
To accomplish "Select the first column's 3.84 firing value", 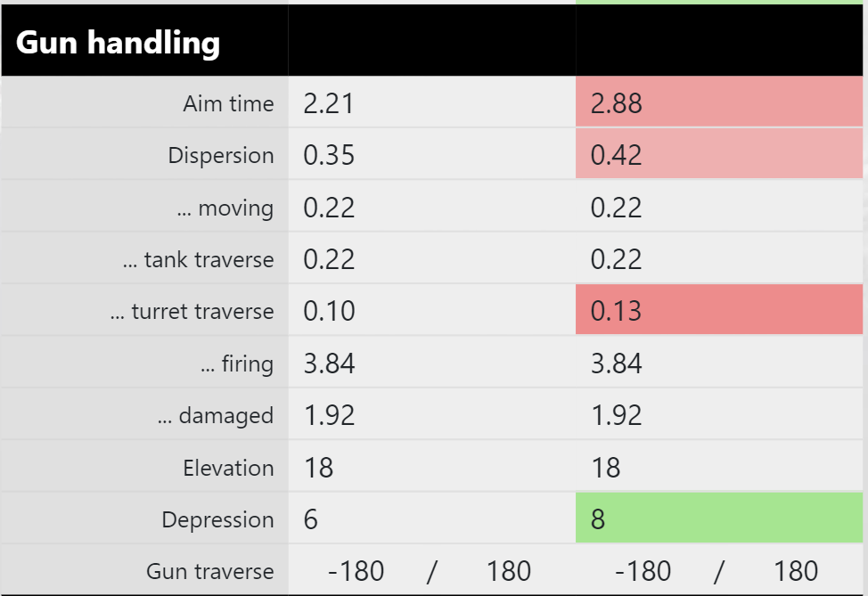I will tap(329, 363).
